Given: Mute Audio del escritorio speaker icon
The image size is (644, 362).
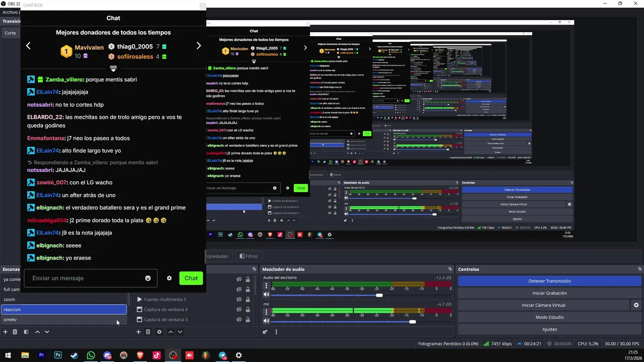Looking at the screenshot, I should [266, 295].
